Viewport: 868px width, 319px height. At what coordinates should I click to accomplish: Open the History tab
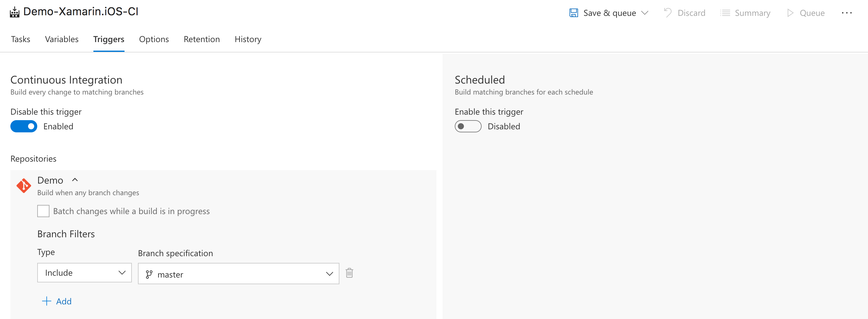(248, 39)
